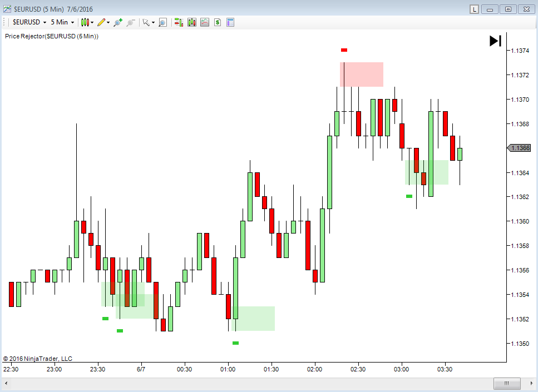Click the Price Rejector indicator label

pos(51,36)
